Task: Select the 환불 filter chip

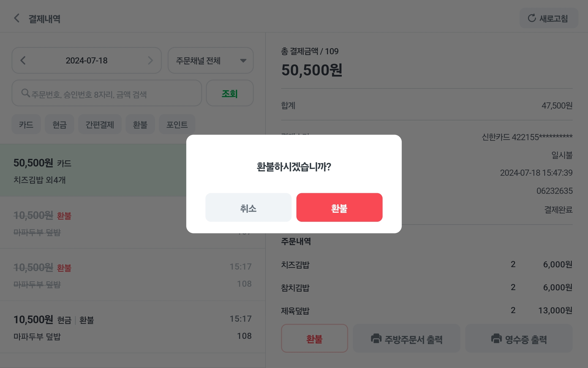Action: (x=140, y=124)
